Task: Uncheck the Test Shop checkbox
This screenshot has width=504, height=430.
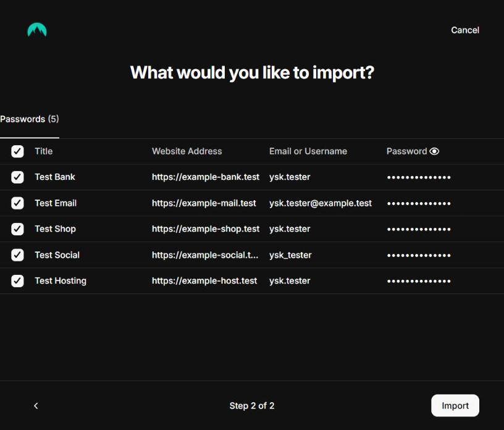Action: click(x=17, y=229)
